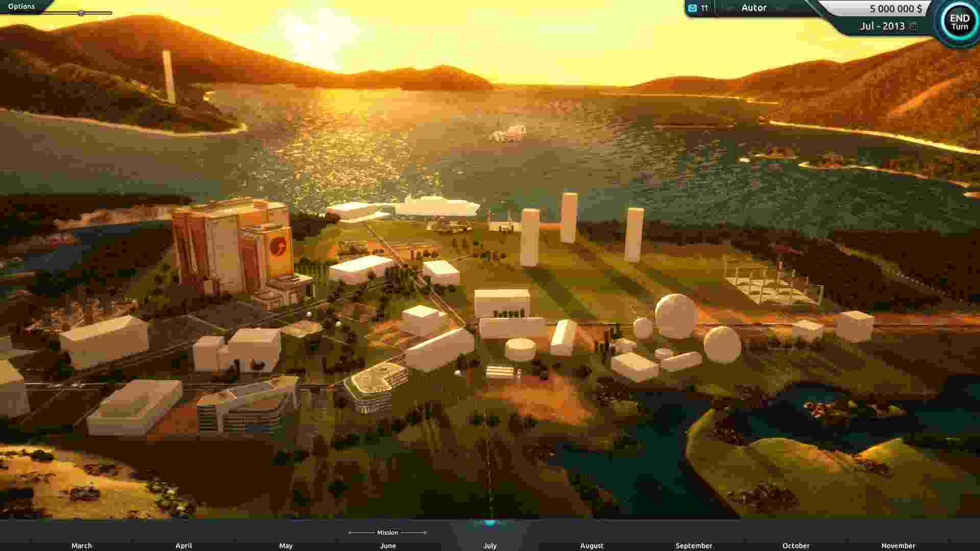Select November on the timeline
Image resolution: width=980 pixels, height=551 pixels.
click(898, 545)
